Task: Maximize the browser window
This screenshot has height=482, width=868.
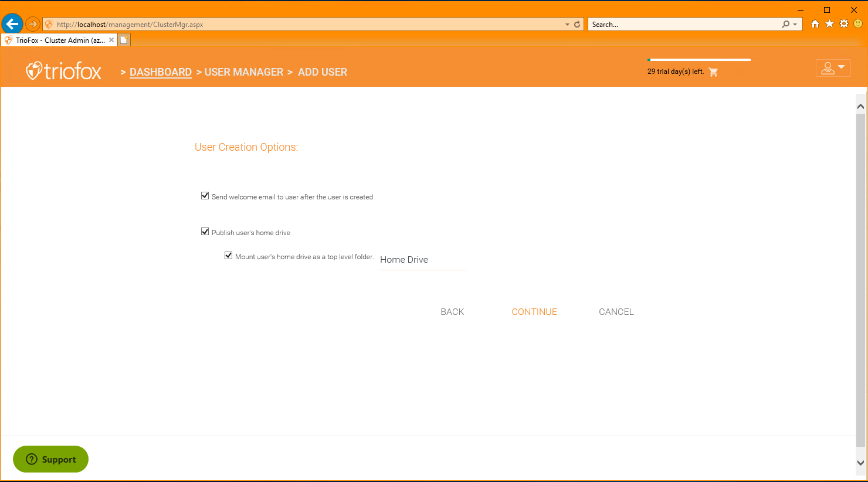Action: (x=827, y=10)
